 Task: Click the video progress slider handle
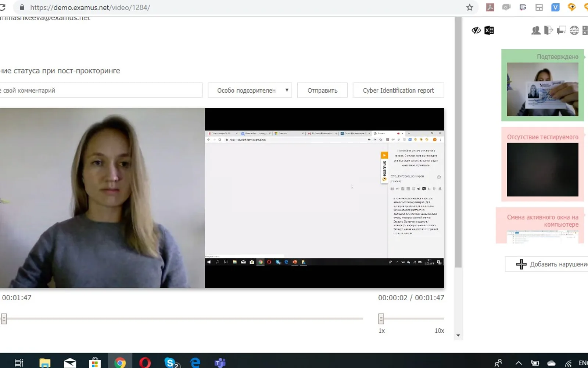4,319
